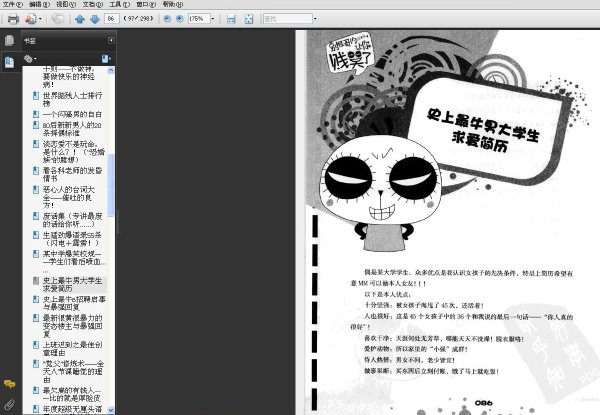The width and height of the screenshot is (600, 415).
Task: Click the fit width scrolling icon
Action: coord(231,19)
